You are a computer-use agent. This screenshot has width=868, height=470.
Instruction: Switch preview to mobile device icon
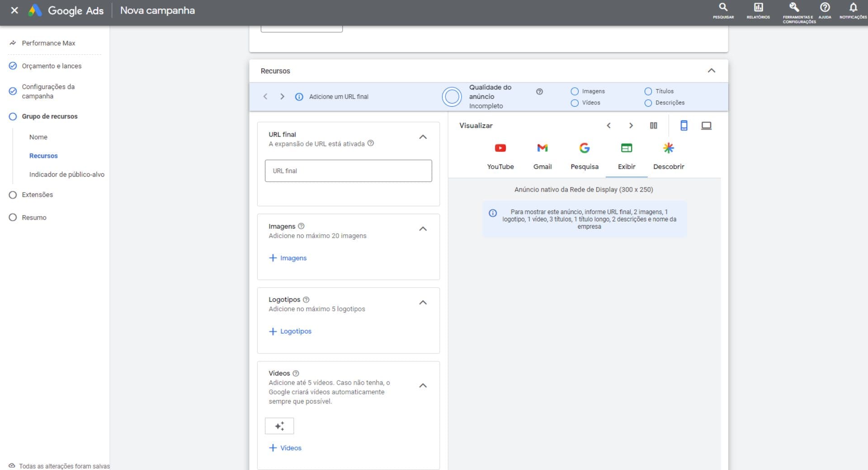point(684,126)
